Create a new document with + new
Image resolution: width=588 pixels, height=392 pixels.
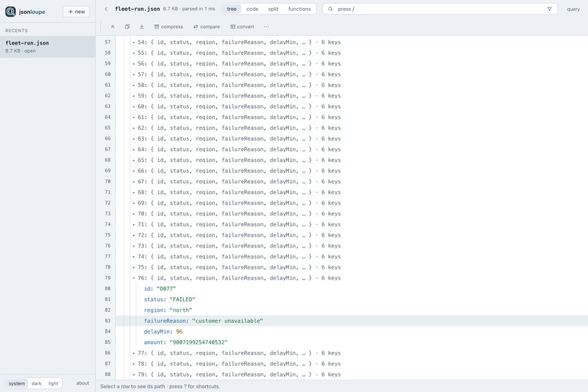tap(77, 12)
